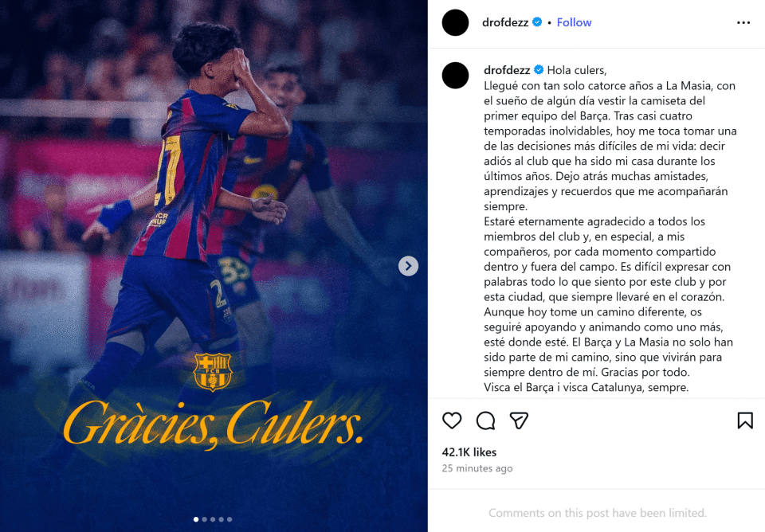The height and width of the screenshot is (532, 765).
Task: Click the header profile avatar
Action: (x=455, y=22)
